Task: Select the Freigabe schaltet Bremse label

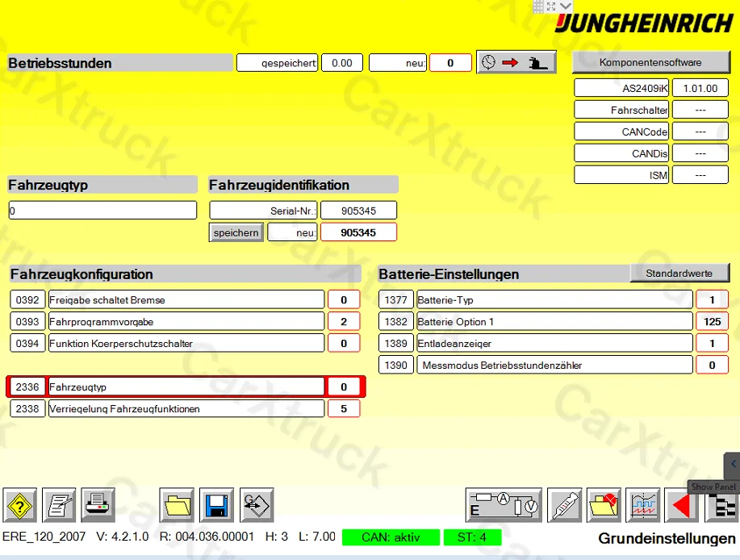Action: pos(186,299)
